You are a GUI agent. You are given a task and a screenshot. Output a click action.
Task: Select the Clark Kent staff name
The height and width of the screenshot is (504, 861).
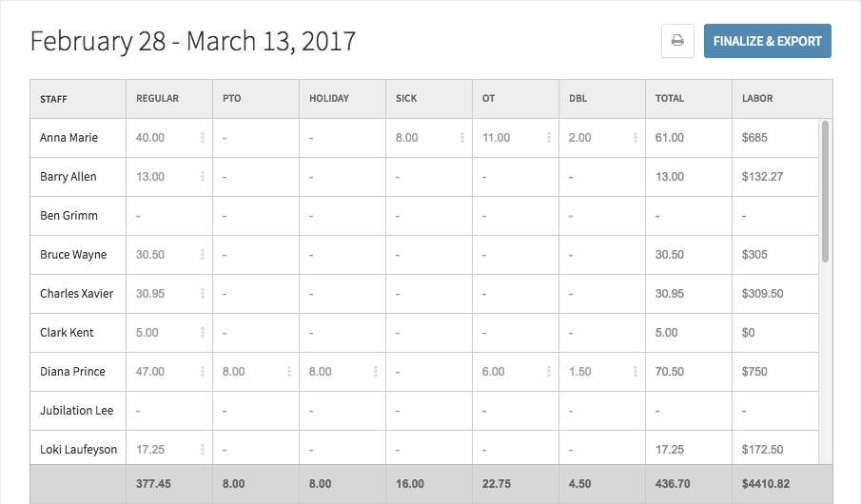[x=67, y=333]
